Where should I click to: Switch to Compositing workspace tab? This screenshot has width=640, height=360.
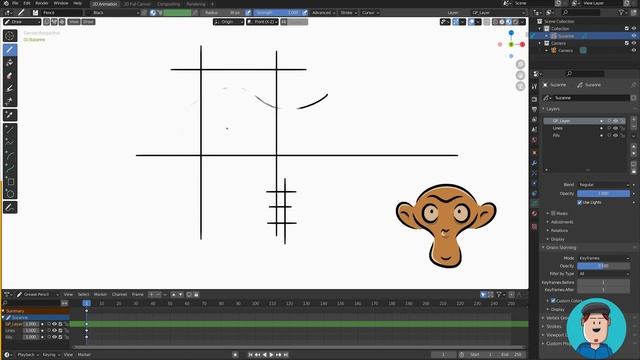click(x=169, y=4)
